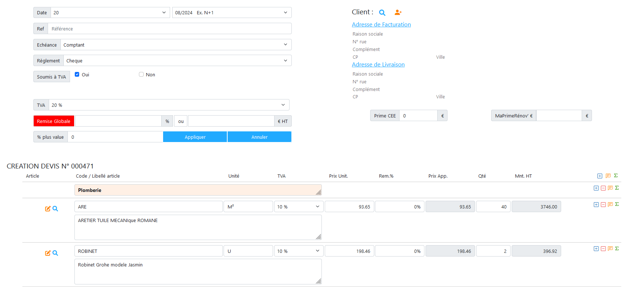The image size is (644, 287).
Task: Insert subtotal sigma on the ROBINET row
Action: [617, 248]
